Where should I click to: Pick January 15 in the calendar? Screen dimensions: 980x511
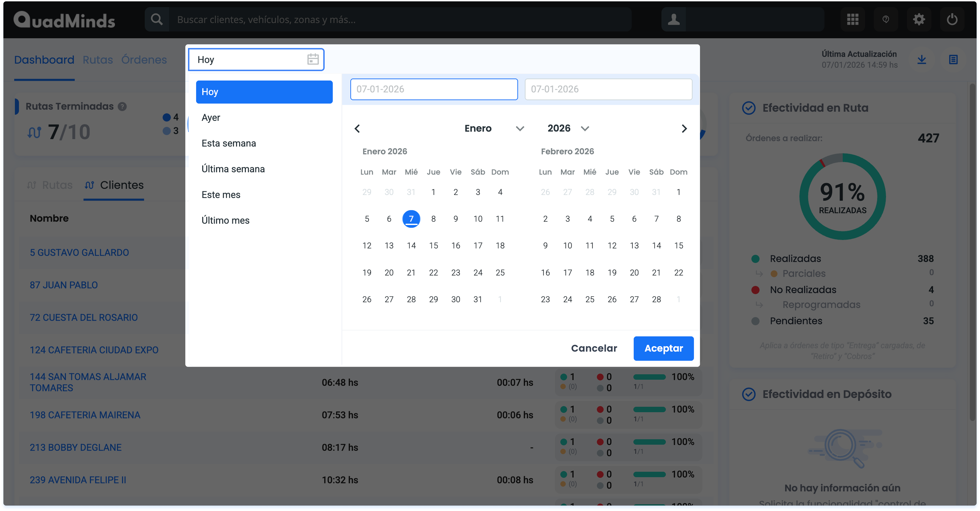433,246
